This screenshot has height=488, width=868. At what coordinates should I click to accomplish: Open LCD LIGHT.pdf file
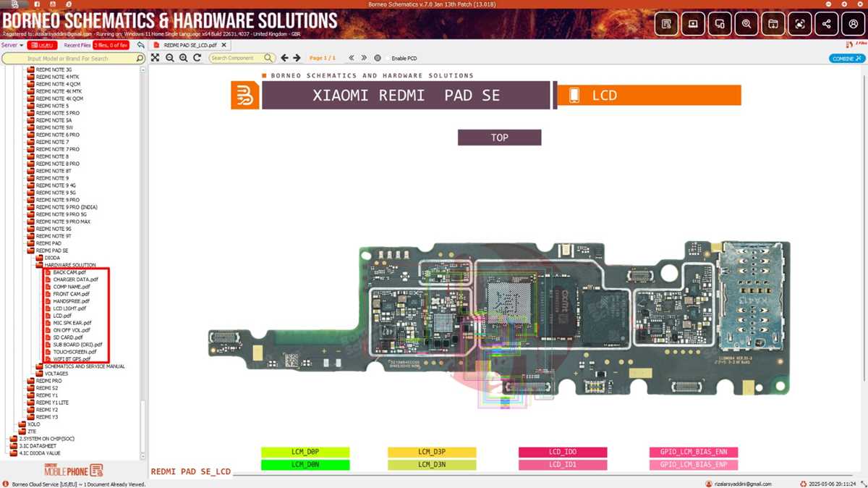(69, 308)
